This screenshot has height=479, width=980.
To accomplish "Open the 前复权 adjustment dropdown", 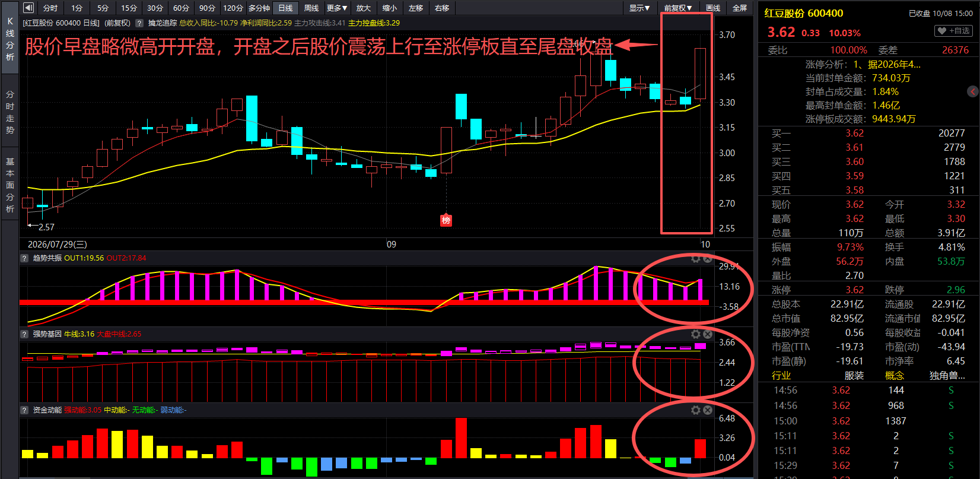I will pyautogui.click(x=678, y=8).
